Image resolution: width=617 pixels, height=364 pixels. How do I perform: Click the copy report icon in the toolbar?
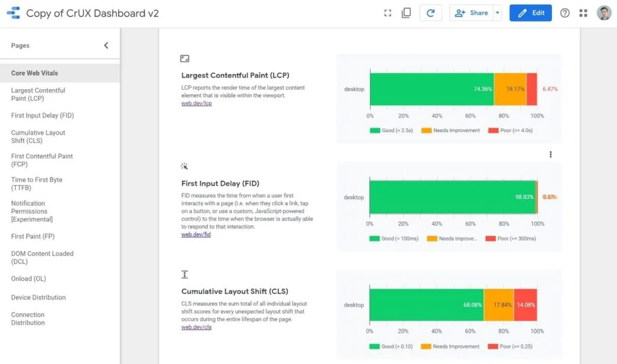(x=406, y=12)
